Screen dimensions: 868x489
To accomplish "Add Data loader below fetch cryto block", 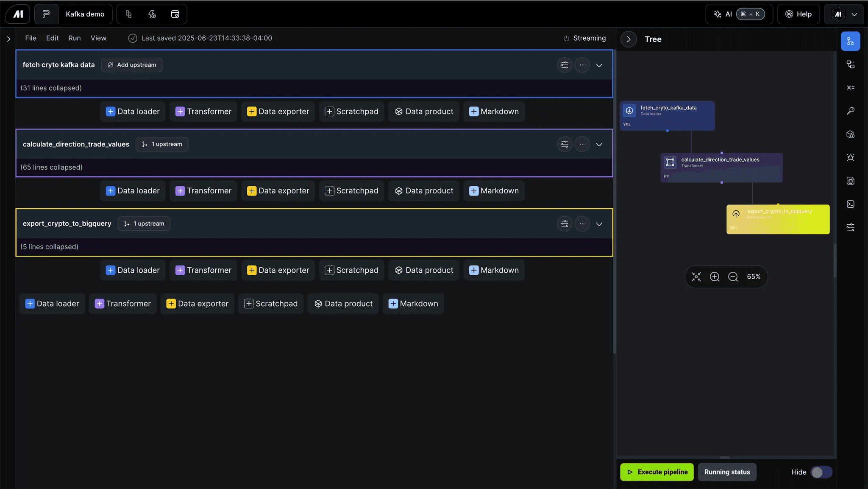I will pyautogui.click(x=133, y=112).
